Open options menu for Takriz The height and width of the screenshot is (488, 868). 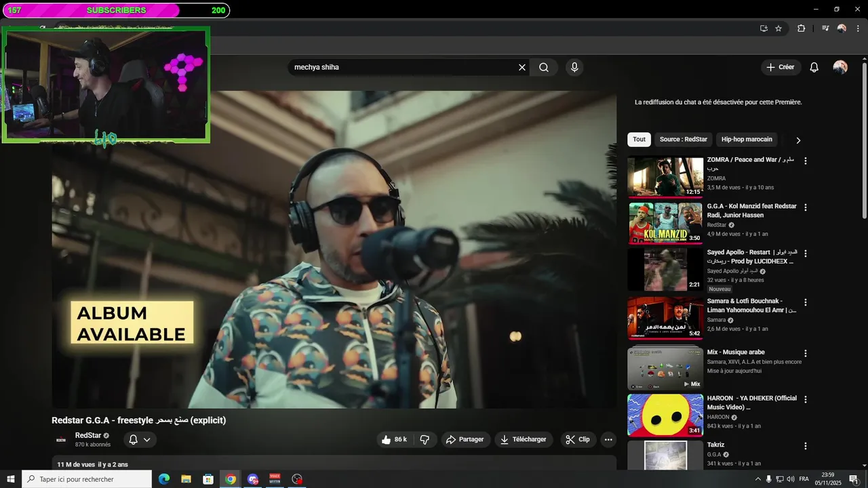[x=806, y=446]
